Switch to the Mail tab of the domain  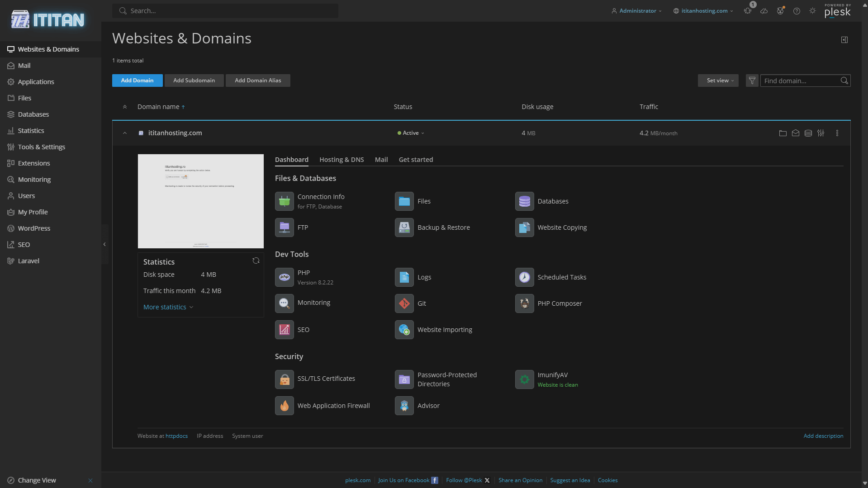click(x=381, y=160)
